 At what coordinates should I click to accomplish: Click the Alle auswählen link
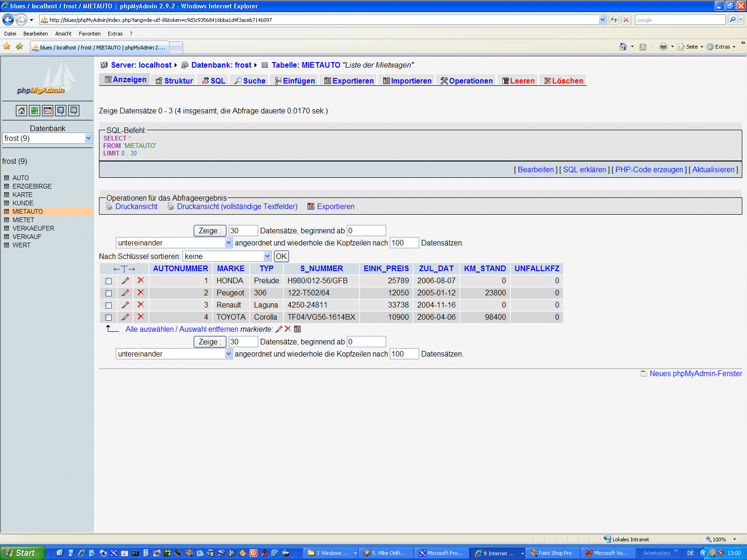[149, 329]
